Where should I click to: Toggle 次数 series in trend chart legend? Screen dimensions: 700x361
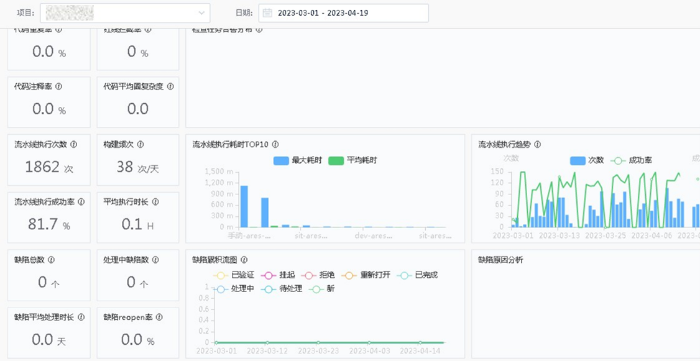[587, 161]
